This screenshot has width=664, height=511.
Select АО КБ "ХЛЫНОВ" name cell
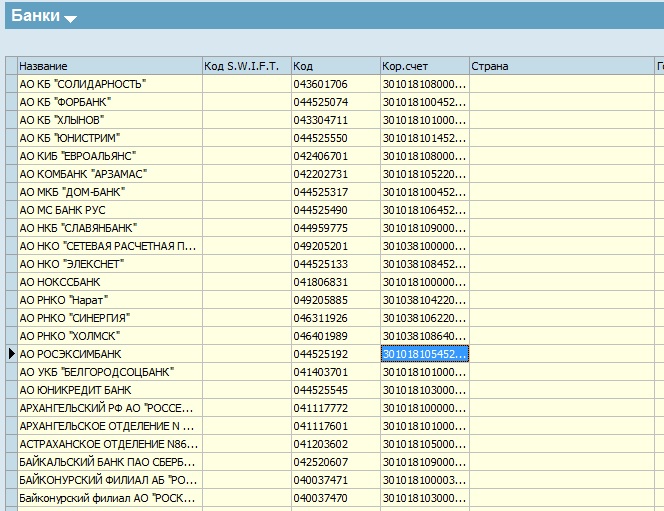pos(110,120)
